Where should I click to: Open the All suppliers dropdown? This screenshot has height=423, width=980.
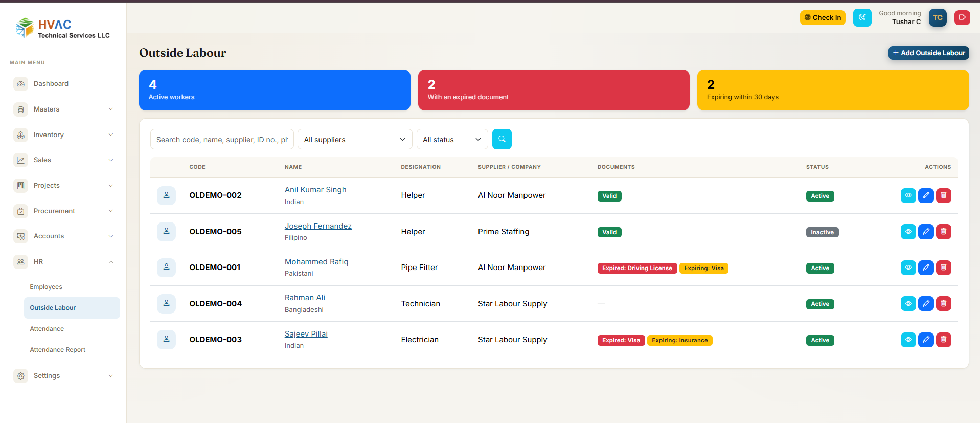(x=355, y=140)
